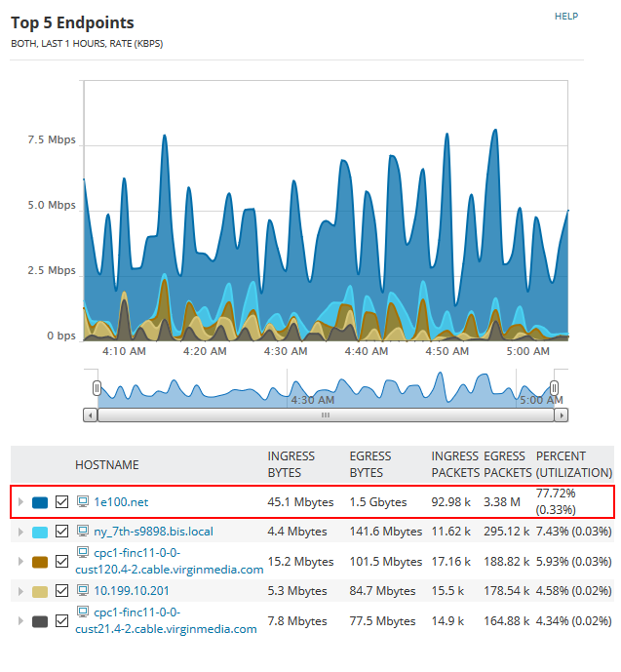Click the scrollbar right arrow under the chart
The width and height of the screenshot is (621, 672).
(x=561, y=415)
